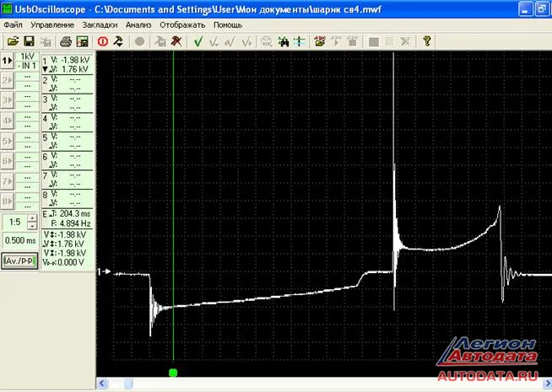Toggle channel 3 button

point(7,101)
